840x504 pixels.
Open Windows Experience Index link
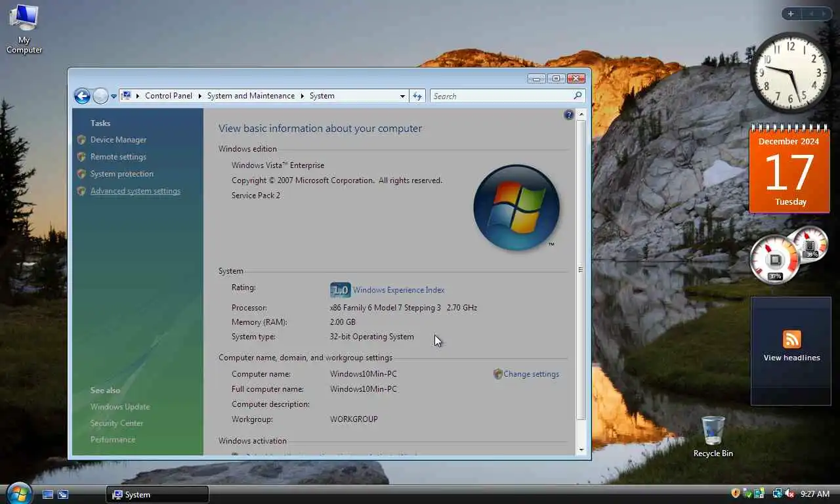398,290
